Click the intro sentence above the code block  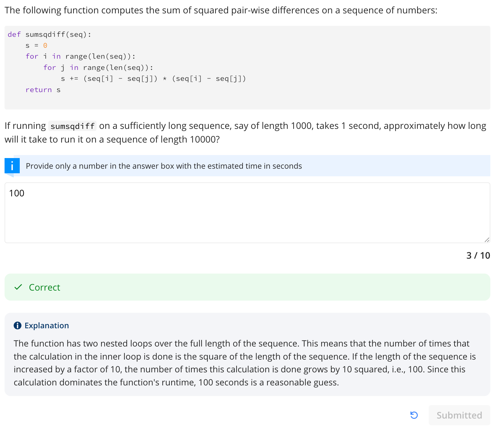click(221, 10)
